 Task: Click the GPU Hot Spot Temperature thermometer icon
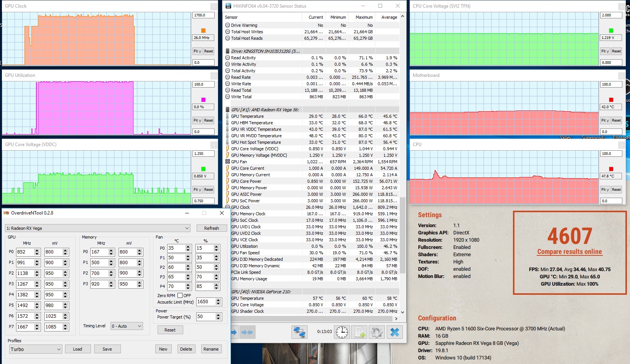pyautogui.click(x=228, y=142)
